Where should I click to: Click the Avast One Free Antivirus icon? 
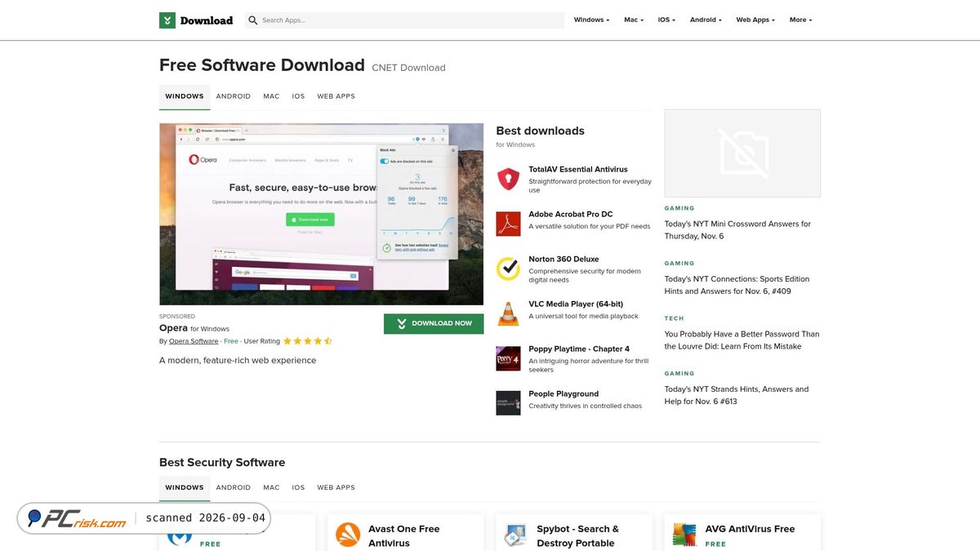(x=348, y=535)
